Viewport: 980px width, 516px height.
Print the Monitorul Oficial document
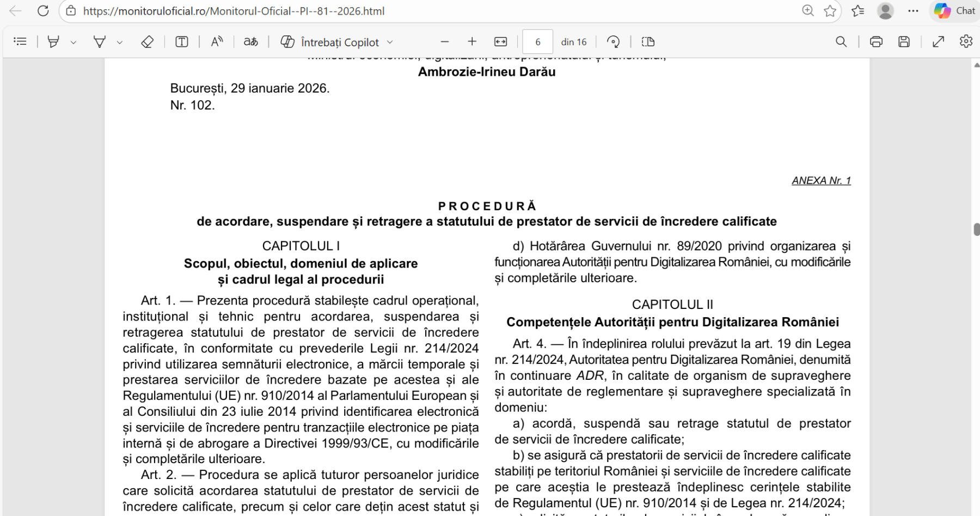pos(875,41)
